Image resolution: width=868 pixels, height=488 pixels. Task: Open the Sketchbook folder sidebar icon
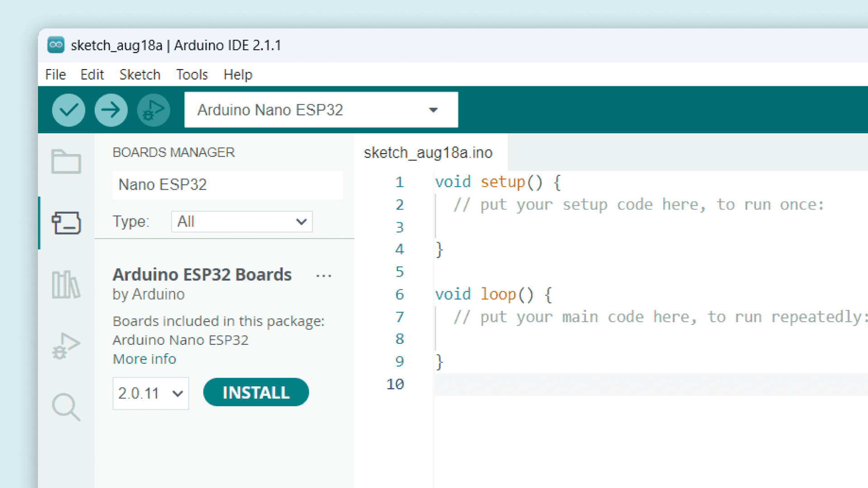(x=66, y=161)
